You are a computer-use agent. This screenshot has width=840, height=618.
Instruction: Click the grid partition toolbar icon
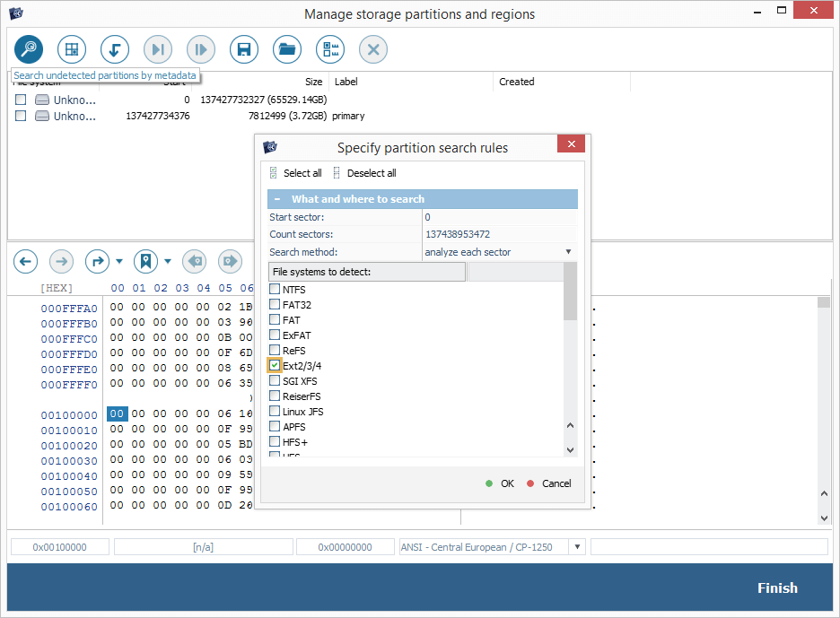[x=72, y=48]
